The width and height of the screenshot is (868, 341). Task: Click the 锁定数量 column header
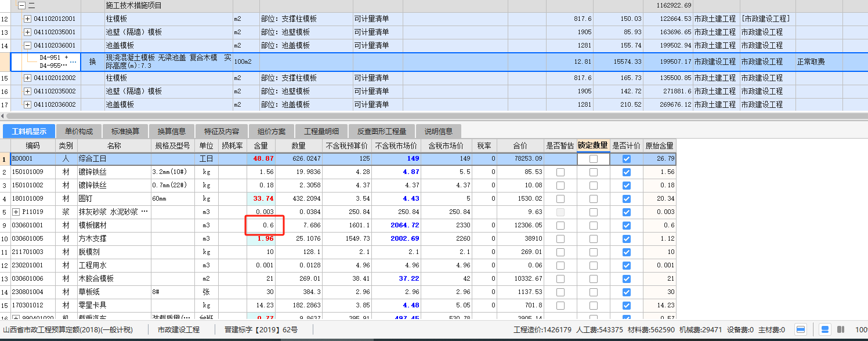pyautogui.click(x=593, y=146)
